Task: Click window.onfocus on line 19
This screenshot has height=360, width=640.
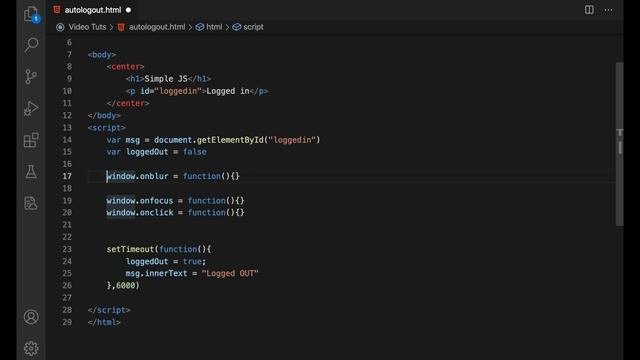Action: [140, 200]
